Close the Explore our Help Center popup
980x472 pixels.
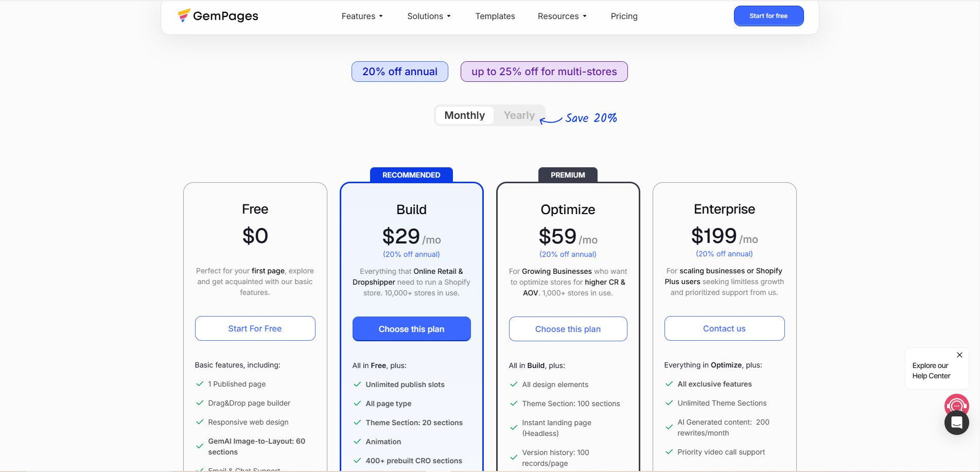point(959,355)
